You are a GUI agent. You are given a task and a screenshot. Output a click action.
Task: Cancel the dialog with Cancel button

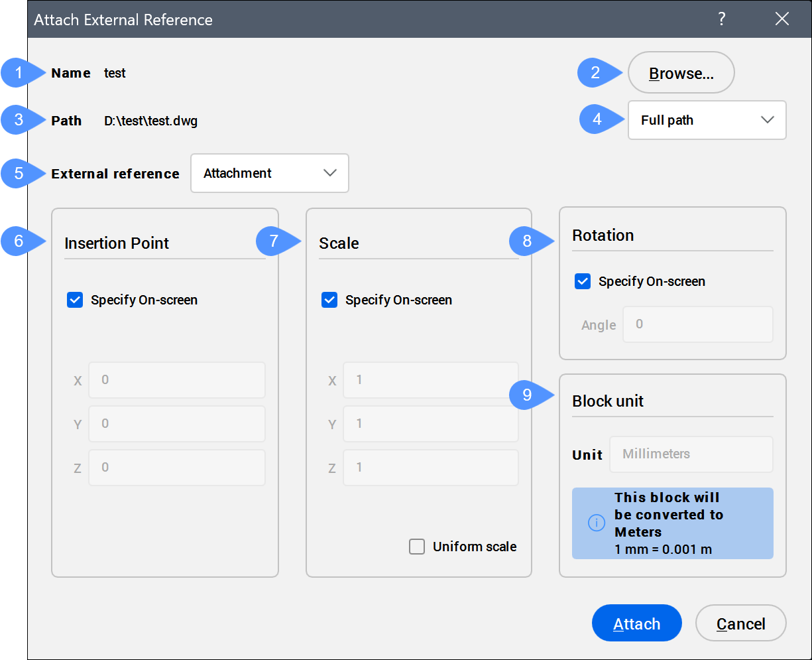pyautogui.click(x=740, y=624)
